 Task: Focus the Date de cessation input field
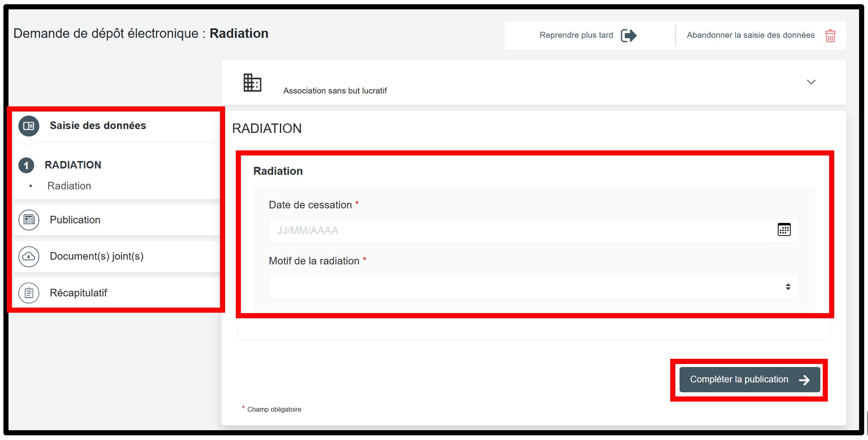[x=519, y=231]
